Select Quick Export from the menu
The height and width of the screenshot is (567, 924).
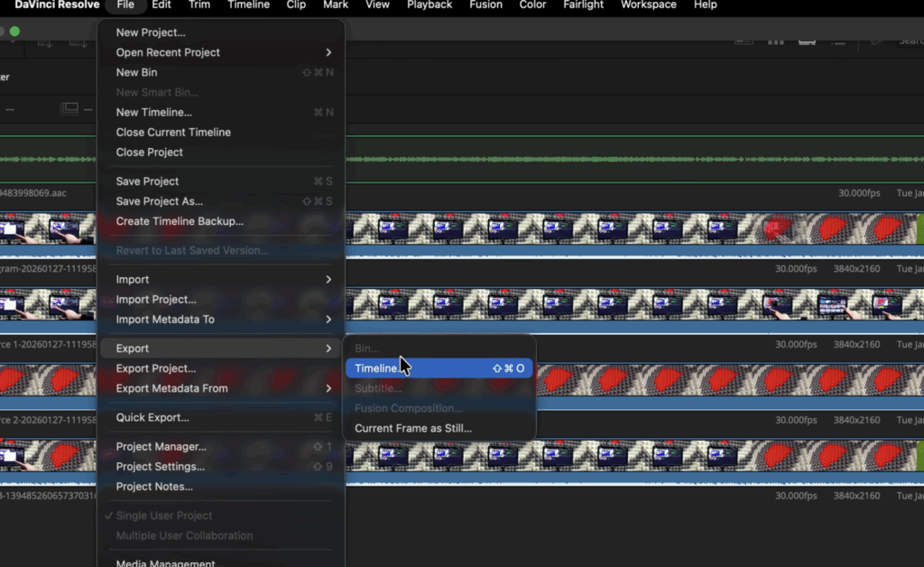[152, 417]
